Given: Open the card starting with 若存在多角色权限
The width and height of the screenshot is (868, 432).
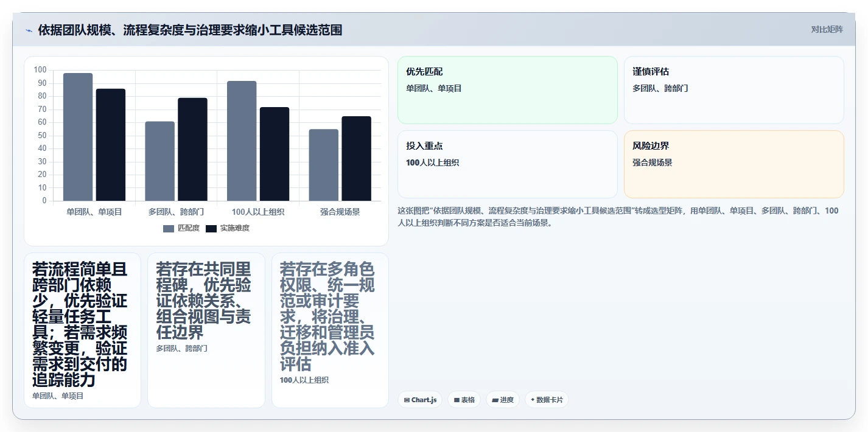Looking at the screenshot, I should (330, 330).
